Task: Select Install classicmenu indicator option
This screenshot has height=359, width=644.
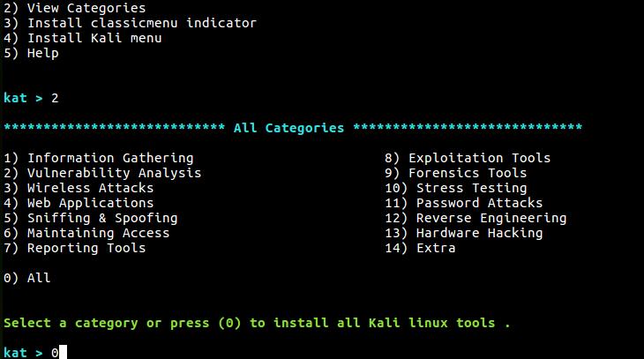Action: pos(131,23)
